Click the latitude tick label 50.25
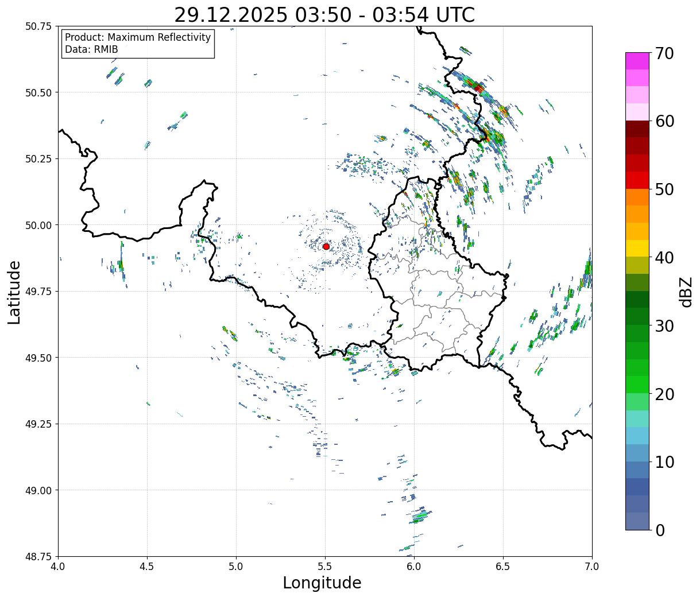The image size is (700, 597). (x=38, y=159)
